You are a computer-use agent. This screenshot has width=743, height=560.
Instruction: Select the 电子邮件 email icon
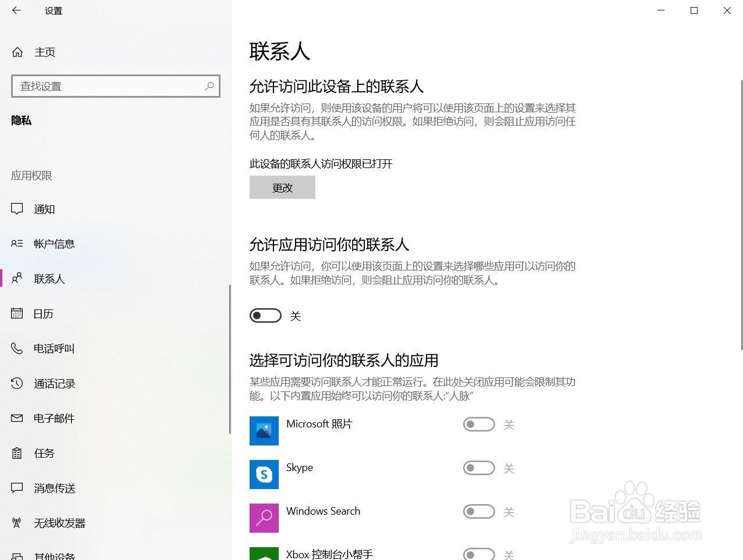[x=17, y=418]
